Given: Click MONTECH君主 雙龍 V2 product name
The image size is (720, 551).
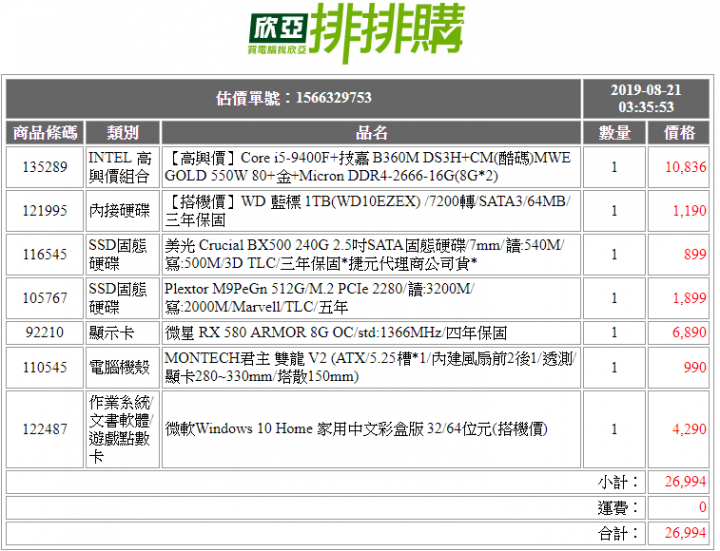Looking at the screenshot, I should [x=371, y=367].
